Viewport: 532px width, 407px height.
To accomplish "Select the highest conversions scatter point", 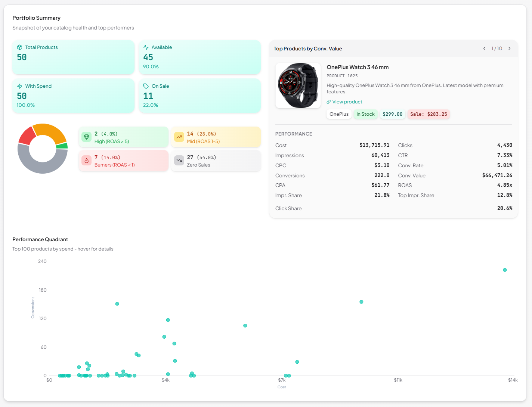I will coord(505,270).
